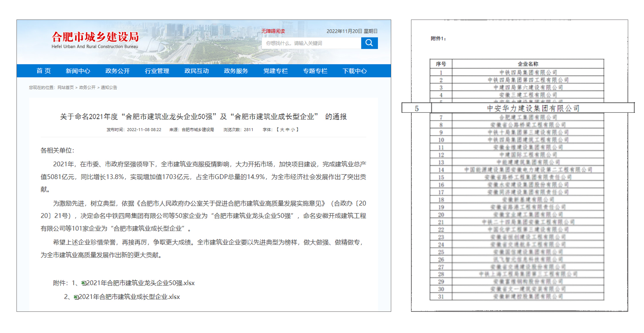This screenshot has height=333, width=644.
Task: Set font size to 大
Action: 283,129
